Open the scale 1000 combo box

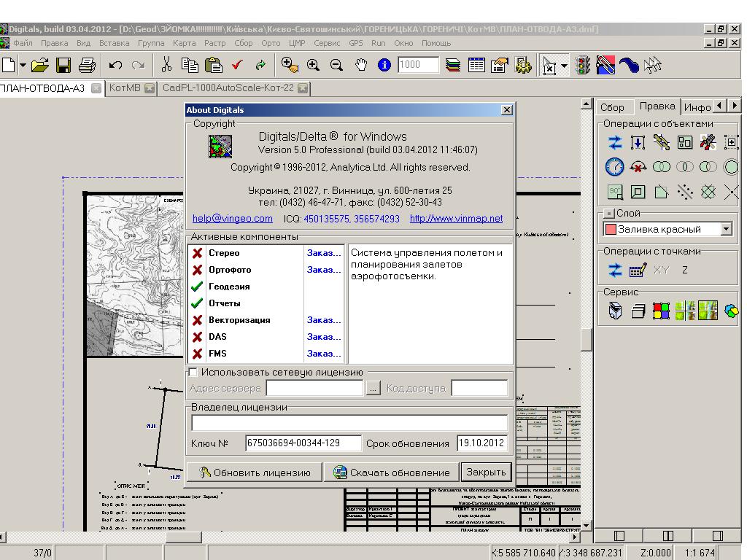418,64
